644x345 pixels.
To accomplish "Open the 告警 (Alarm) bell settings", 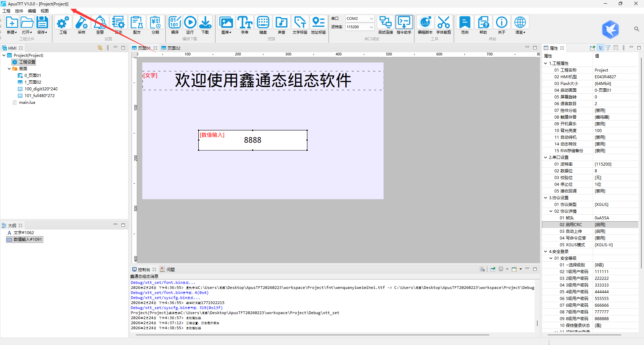I will coord(100,23).
